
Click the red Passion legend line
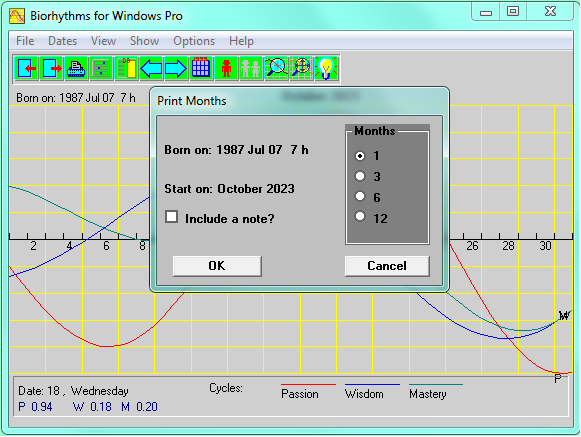tap(308, 385)
